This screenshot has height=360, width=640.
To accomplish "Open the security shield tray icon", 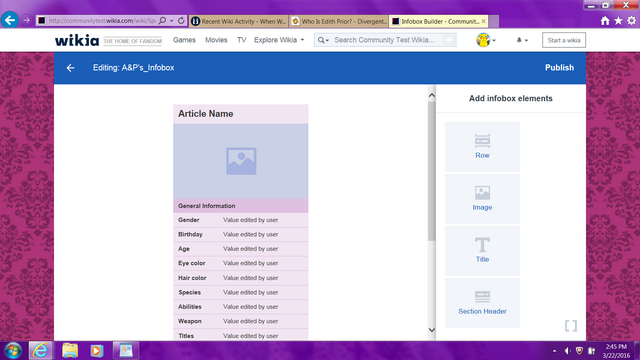I will pos(579,351).
